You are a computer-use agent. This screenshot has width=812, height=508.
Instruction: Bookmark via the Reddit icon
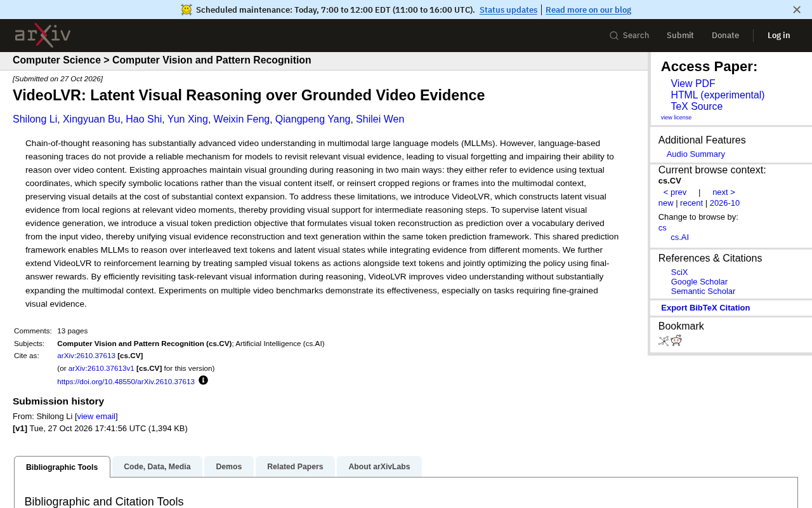(676, 340)
